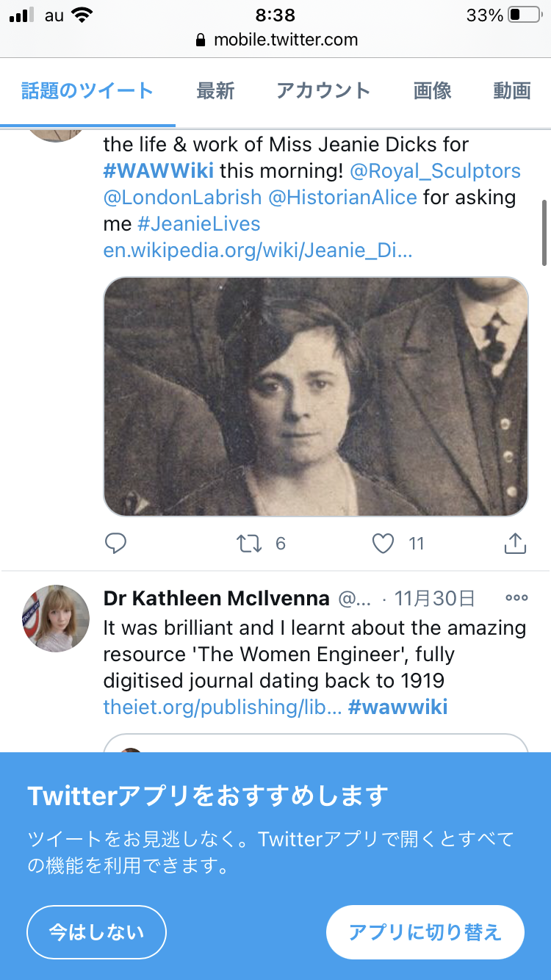Screen dimensions: 551x980
Task: Select the 話題のツイート tab
Action: point(87,91)
